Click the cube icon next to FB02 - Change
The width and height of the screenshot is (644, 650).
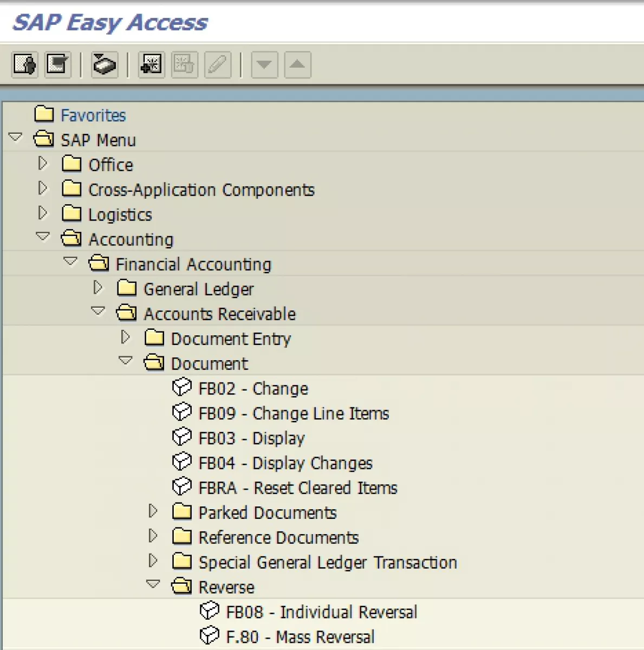pyautogui.click(x=181, y=387)
